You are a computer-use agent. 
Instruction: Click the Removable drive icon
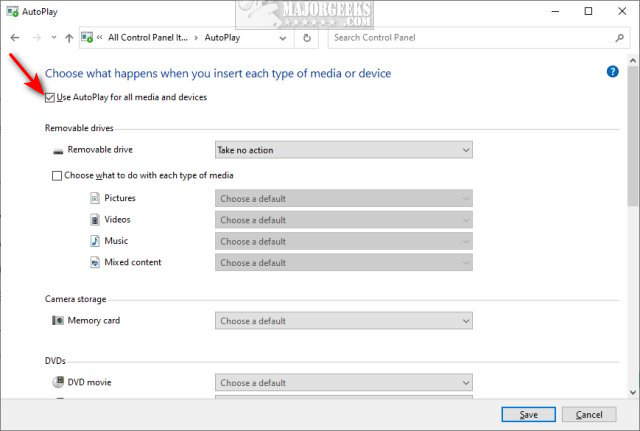(x=58, y=150)
